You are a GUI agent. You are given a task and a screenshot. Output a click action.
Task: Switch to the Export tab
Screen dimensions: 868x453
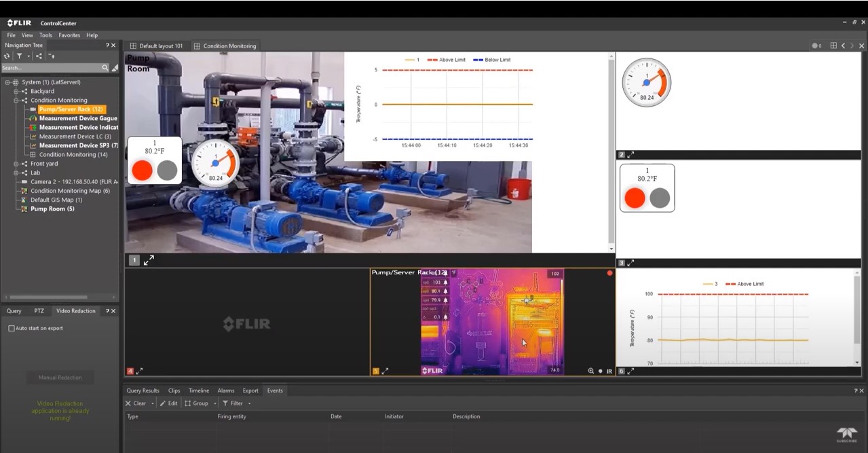250,391
